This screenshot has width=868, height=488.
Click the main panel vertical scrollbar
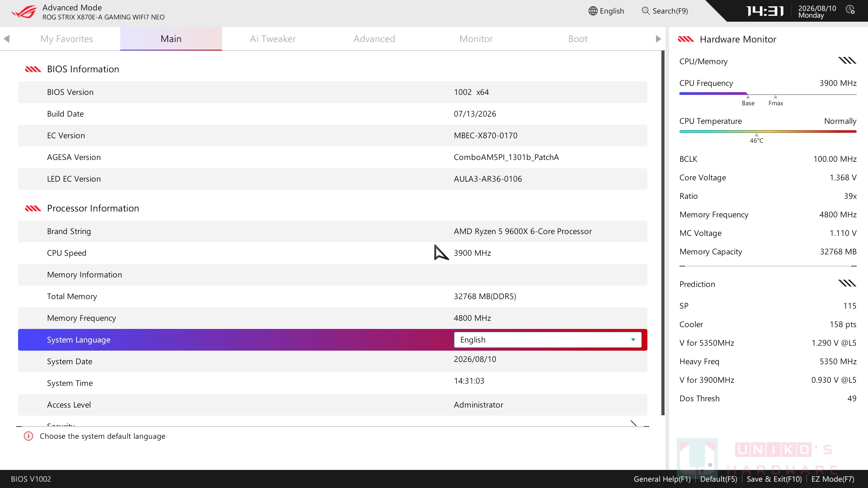[x=663, y=233]
